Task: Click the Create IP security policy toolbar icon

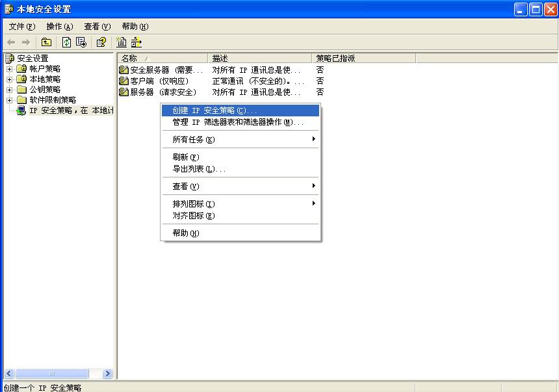Action: tap(121, 42)
